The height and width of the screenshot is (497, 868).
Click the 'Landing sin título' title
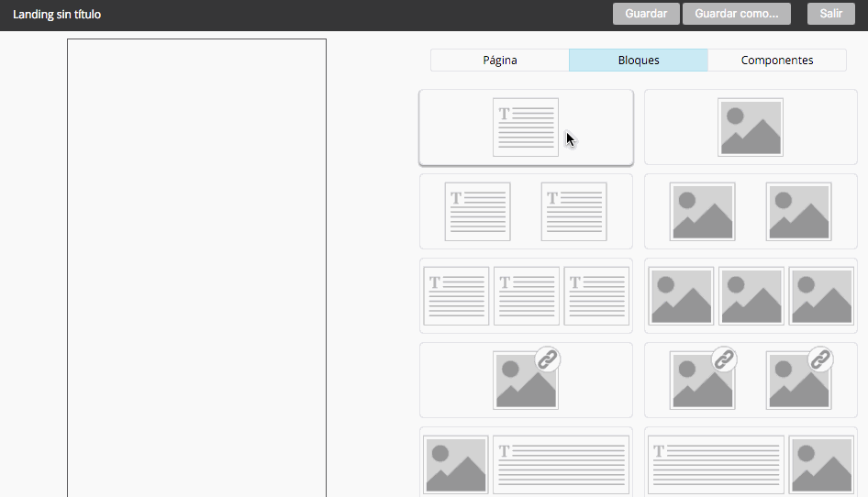(x=57, y=15)
